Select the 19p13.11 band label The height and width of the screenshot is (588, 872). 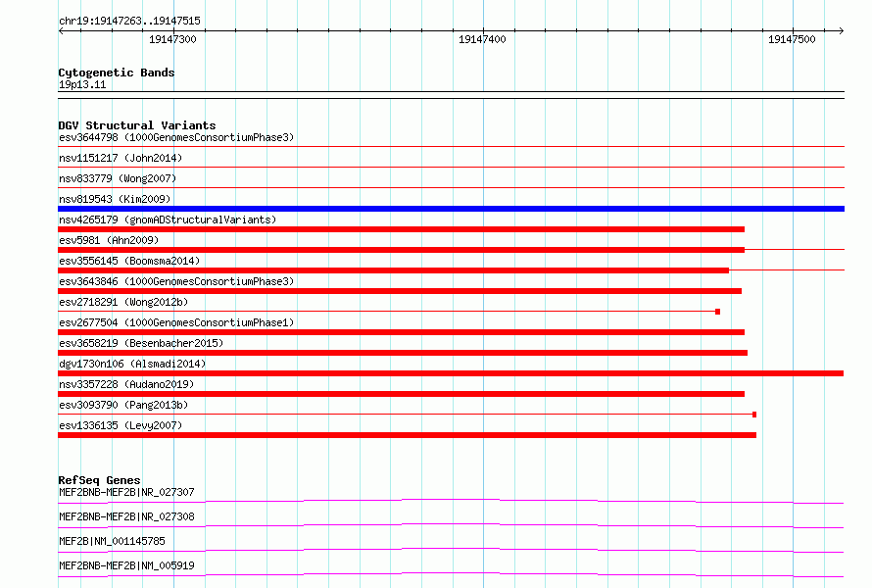81,84
